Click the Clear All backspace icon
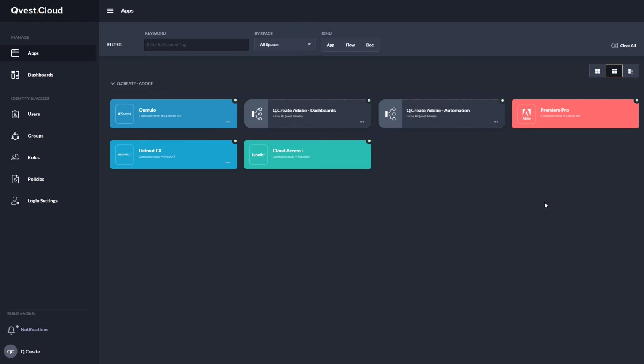Screen dimensions: 644x364 (x=614, y=45)
